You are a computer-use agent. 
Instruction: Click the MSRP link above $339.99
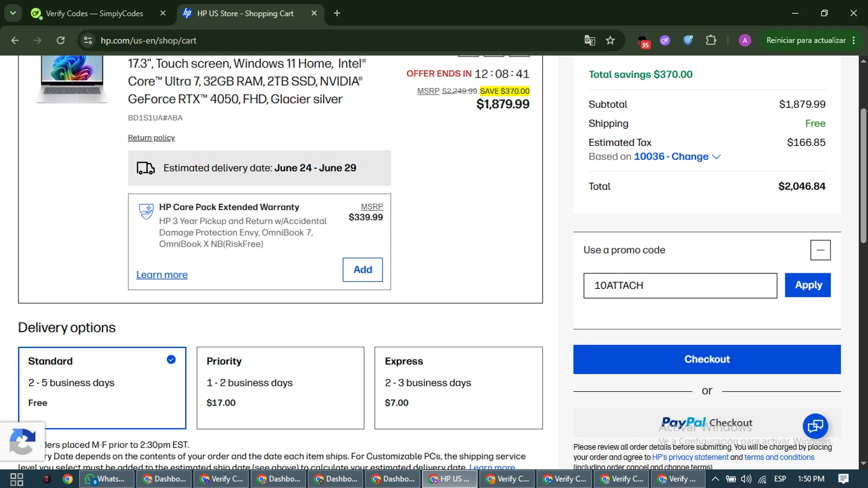(372, 207)
